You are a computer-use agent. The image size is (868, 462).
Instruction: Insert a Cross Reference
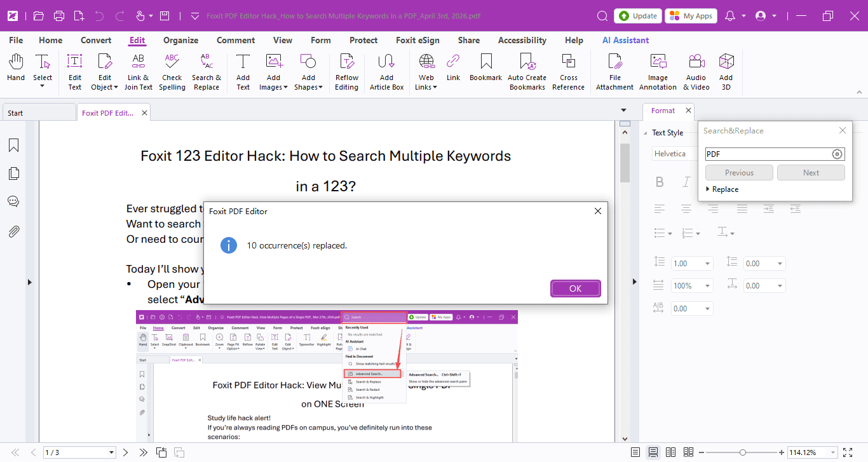[x=569, y=72]
